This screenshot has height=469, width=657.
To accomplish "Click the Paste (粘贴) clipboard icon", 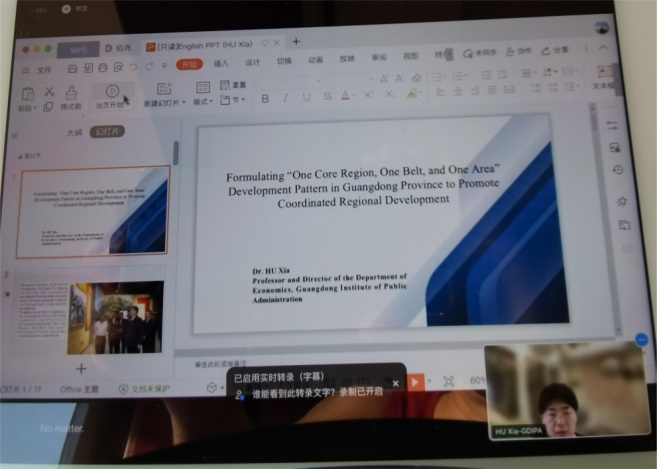I will pos(27,92).
